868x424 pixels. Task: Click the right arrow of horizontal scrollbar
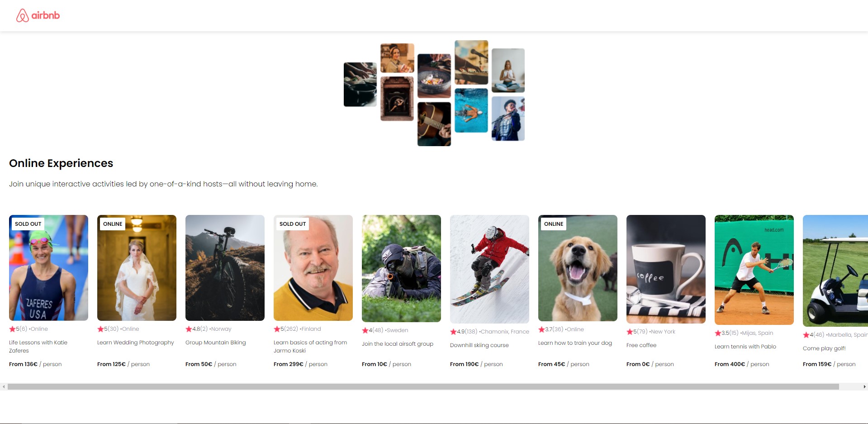pyautogui.click(x=864, y=387)
